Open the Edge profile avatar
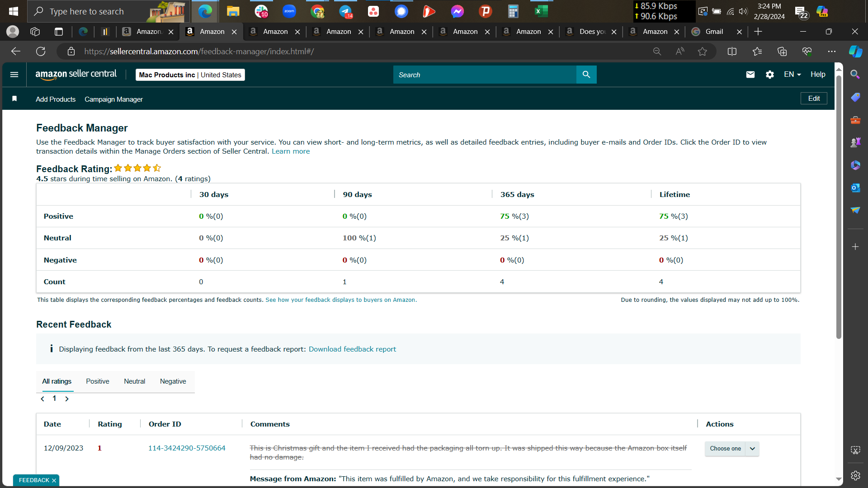 [13, 32]
